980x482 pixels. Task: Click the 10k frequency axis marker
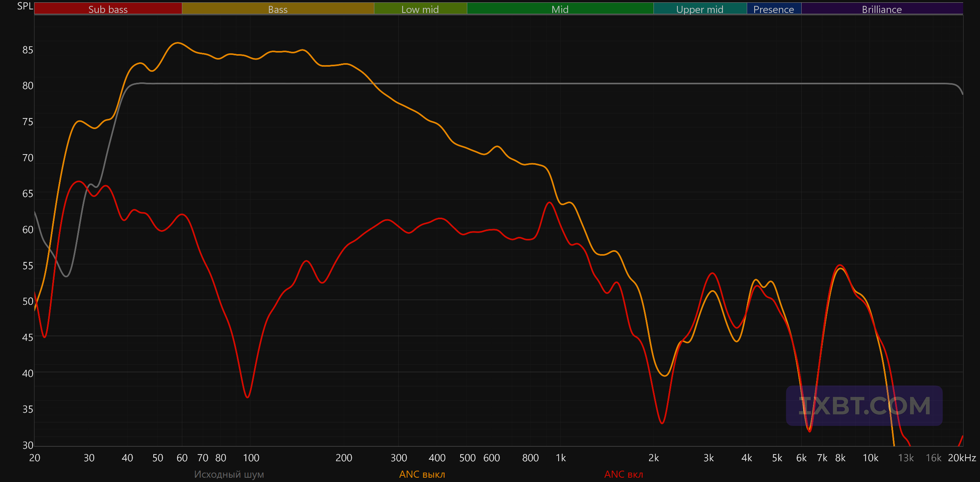[x=871, y=458]
